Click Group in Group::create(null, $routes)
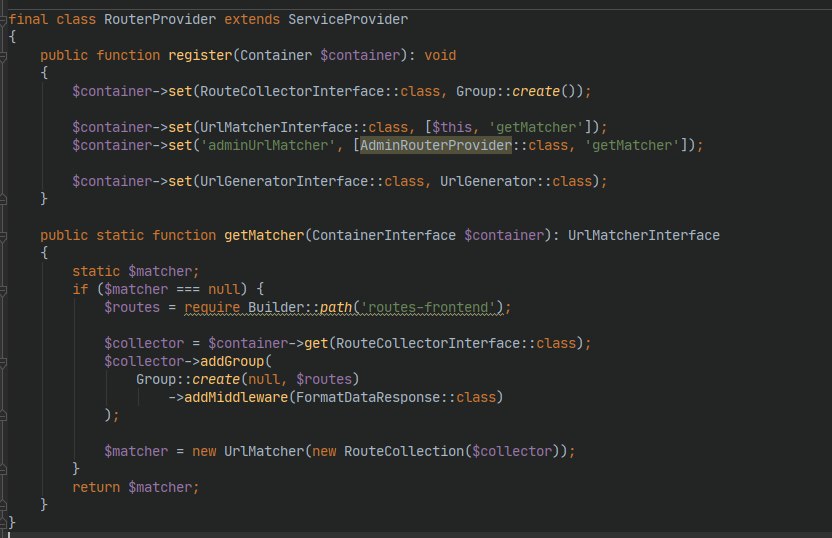Viewport: 832px width, 538px height. (x=155, y=380)
